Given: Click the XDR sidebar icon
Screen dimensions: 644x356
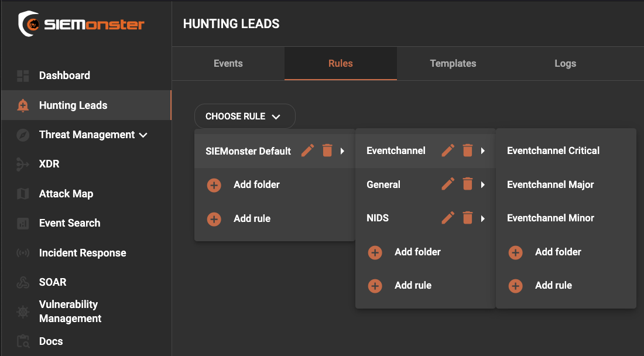Looking at the screenshot, I should point(23,165).
